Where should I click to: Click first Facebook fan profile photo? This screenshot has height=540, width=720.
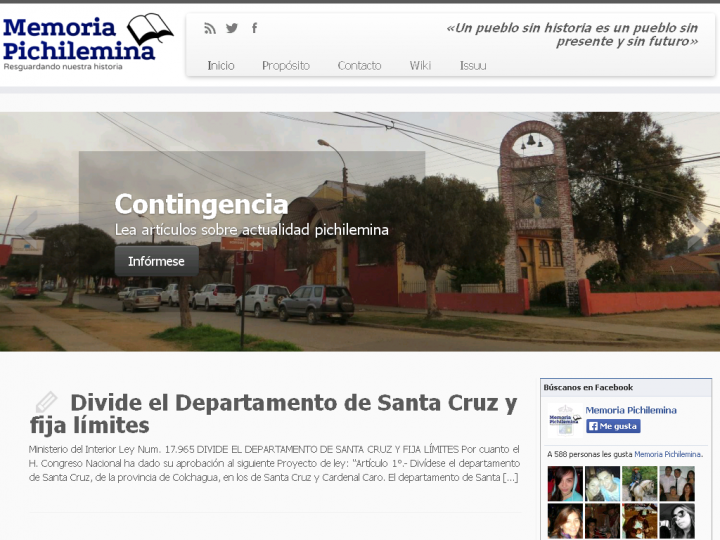tap(564, 483)
